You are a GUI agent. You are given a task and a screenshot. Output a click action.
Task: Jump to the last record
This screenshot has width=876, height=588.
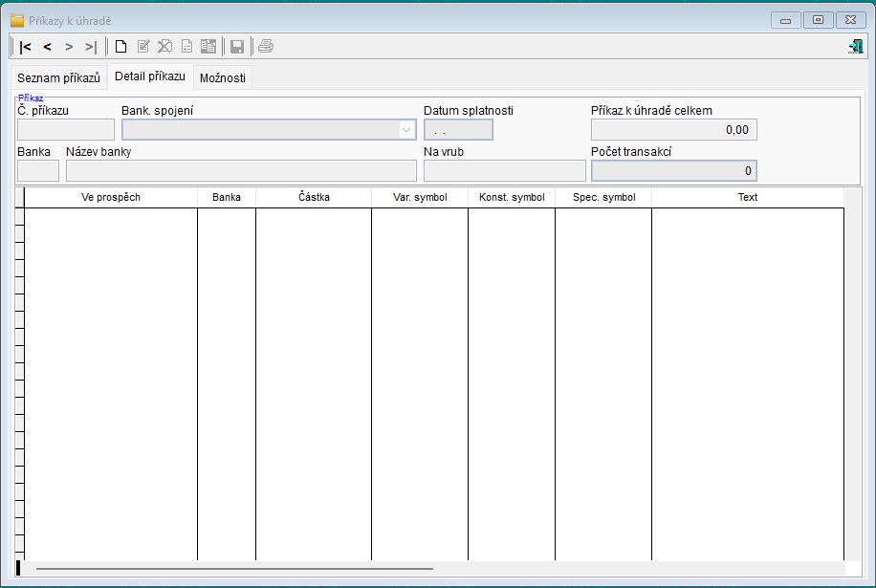91,47
